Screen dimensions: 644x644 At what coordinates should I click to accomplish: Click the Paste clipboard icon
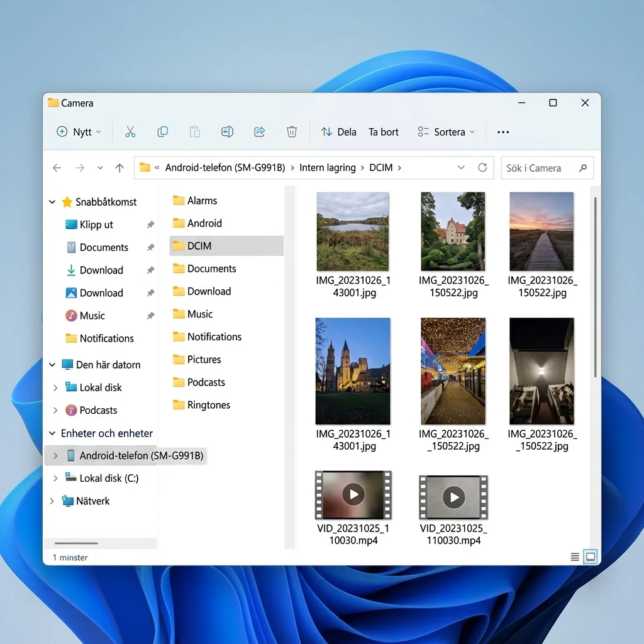point(195,132)
